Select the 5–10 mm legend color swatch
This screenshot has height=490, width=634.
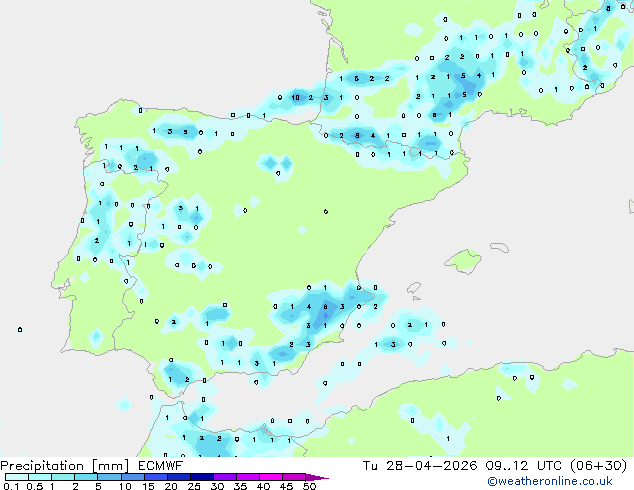[109, 477]
